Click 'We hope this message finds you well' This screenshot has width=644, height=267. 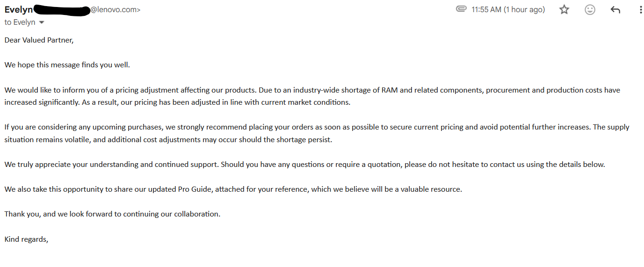[67, 65]
